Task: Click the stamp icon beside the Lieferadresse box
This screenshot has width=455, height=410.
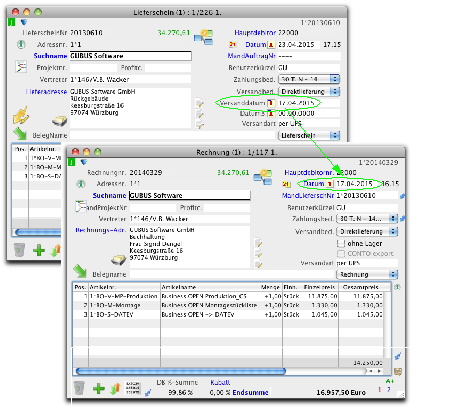Action: [x=60, y=121]
